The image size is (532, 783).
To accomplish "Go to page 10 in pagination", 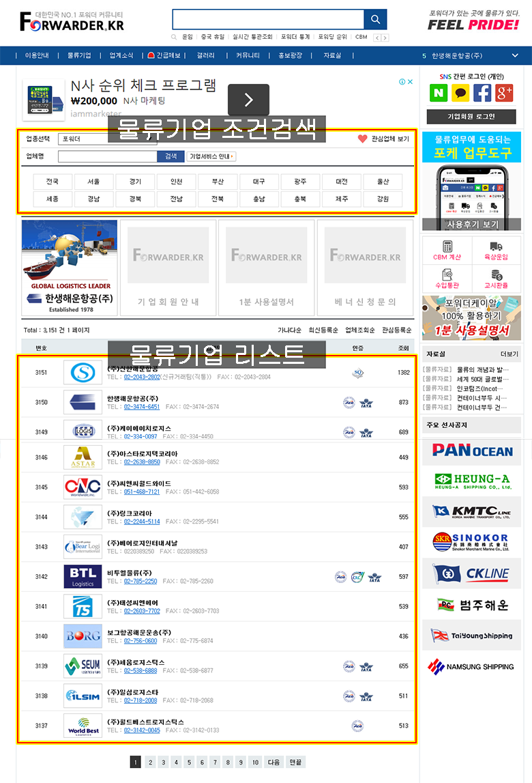I will tap(255, 762).
